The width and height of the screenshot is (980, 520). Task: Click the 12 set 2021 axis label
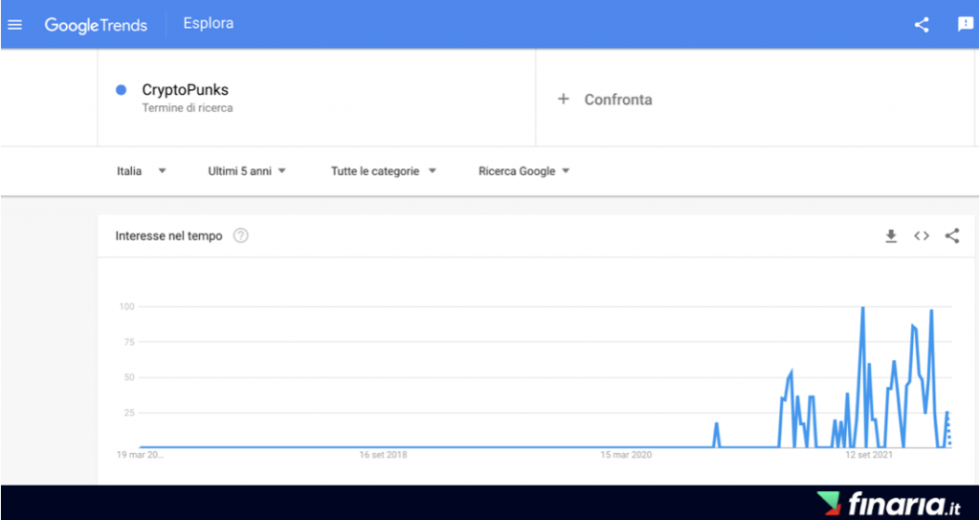click(x=869, y=455)
